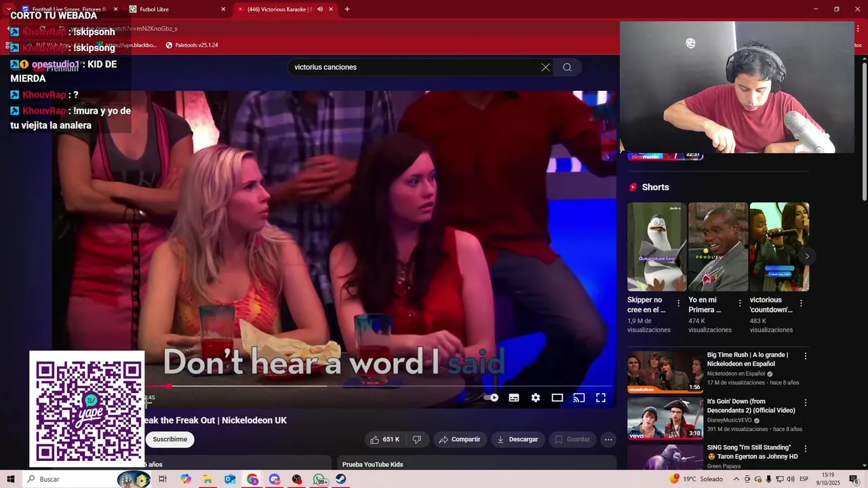The height and width of the screenshot is (488, 868).
Task: Show next Shorts with arrow chevron
Action: (807, 256)
